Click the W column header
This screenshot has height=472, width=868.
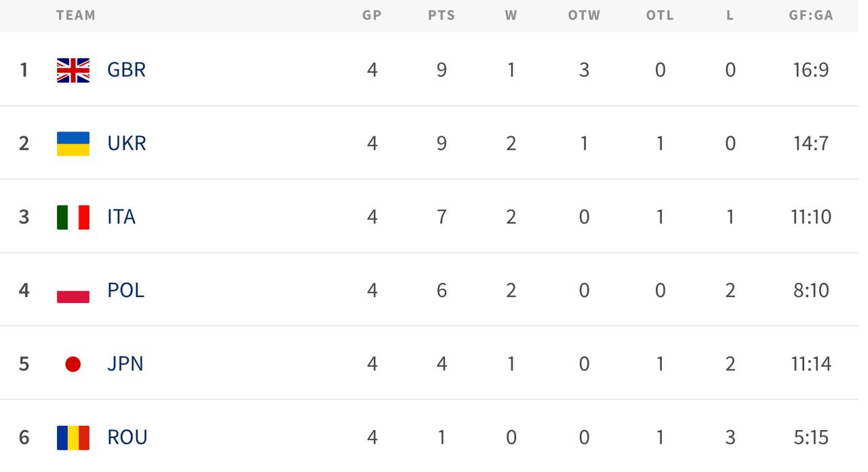511,15
